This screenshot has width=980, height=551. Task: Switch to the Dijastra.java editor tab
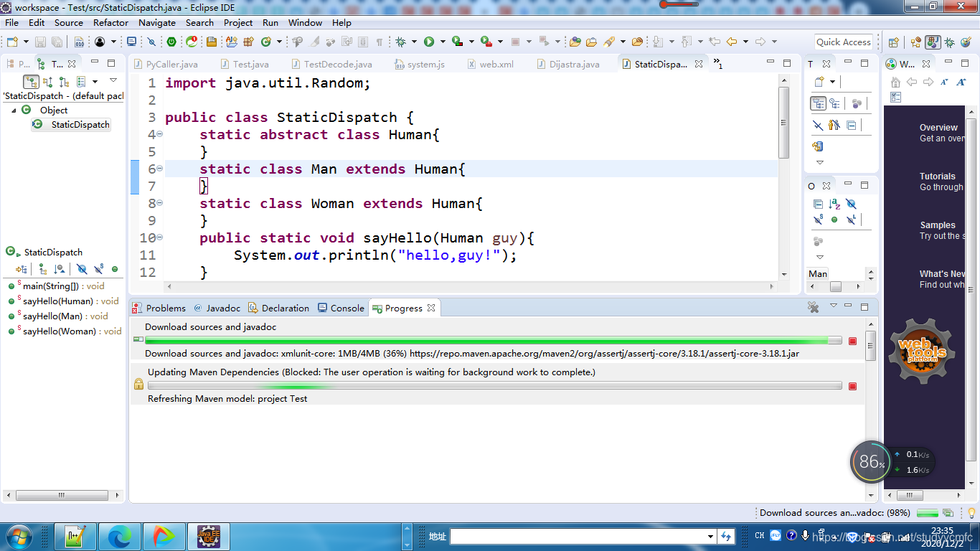click(x=568, y=64)
